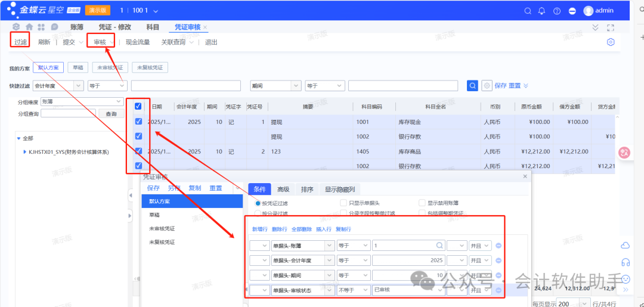Screen dimensions: 644x307
Task: Click the 分组查询 input field
Action: pyautogui.click(x=67, y=113)
